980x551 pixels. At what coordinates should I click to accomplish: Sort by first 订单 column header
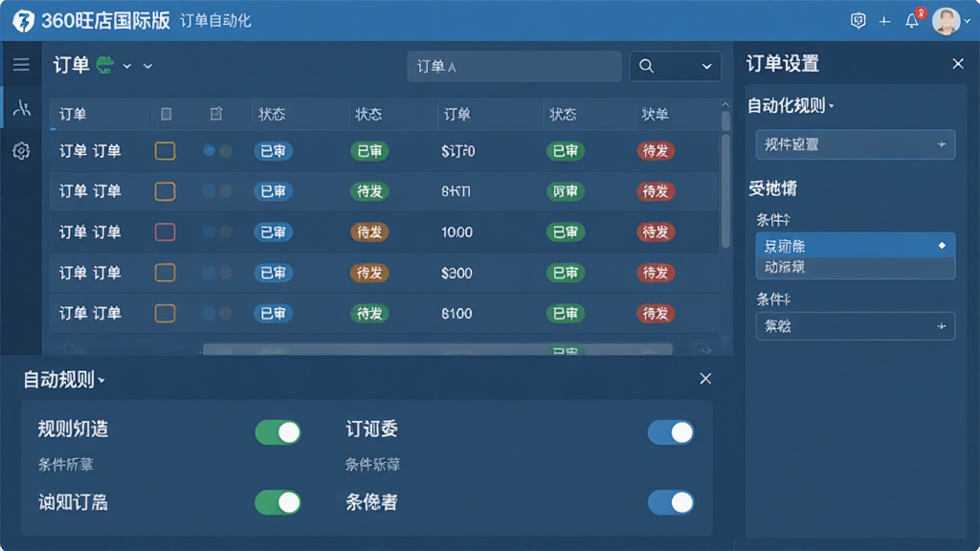[73, 115]
